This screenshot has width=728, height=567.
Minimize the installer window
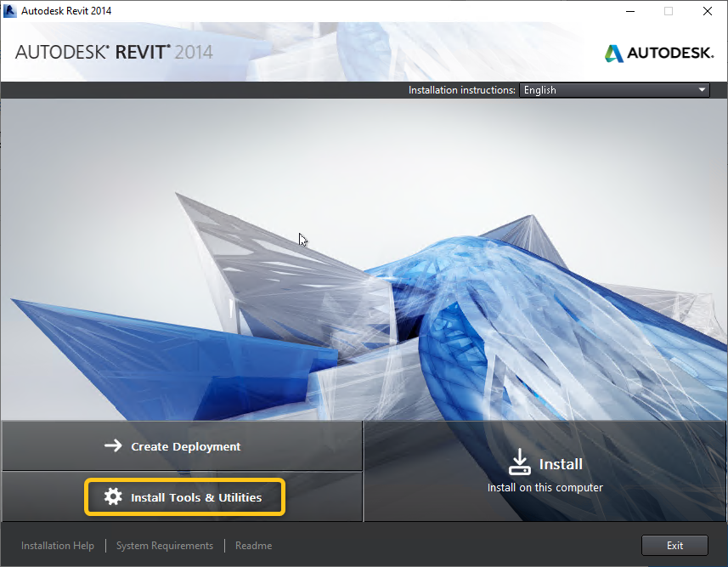629,11
